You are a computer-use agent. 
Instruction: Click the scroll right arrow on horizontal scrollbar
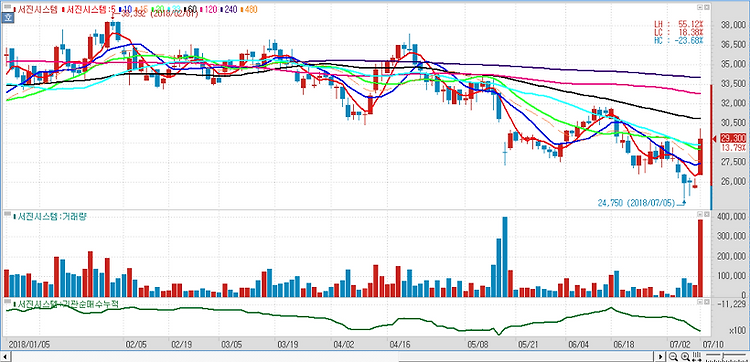(660, 357)
